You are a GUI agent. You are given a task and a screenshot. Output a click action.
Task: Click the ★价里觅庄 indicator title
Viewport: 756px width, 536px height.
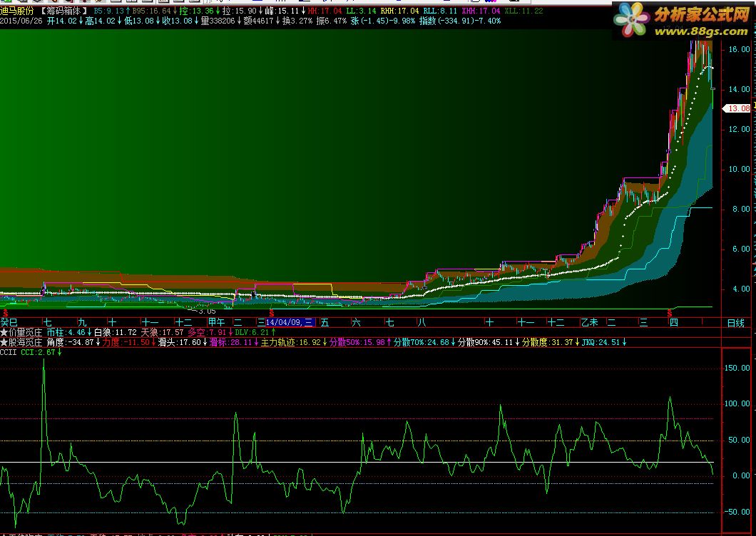pos(21,332)
